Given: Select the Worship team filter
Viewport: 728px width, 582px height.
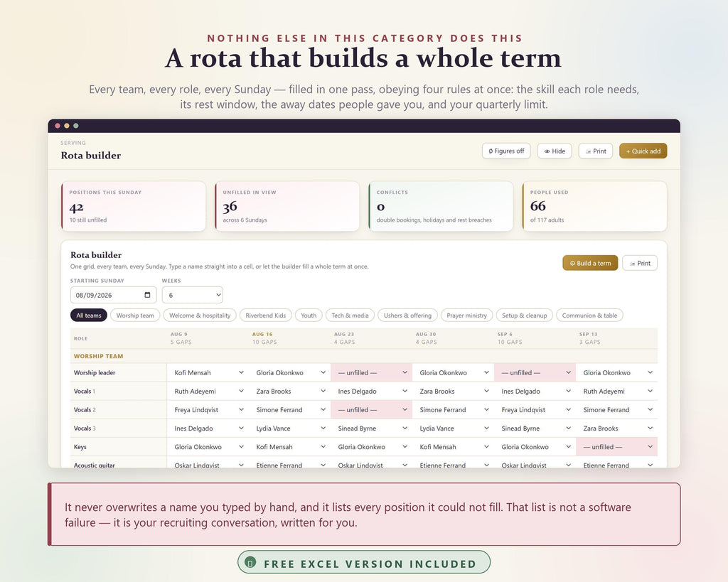Looking at the screenshot, I should point(135,316).
